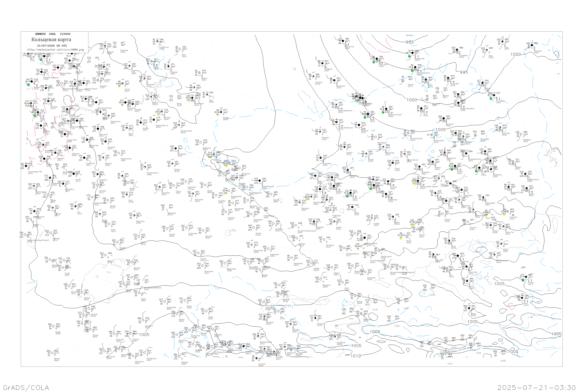Click the 1010 isobar label at bottom

click(x=356, y=356)
